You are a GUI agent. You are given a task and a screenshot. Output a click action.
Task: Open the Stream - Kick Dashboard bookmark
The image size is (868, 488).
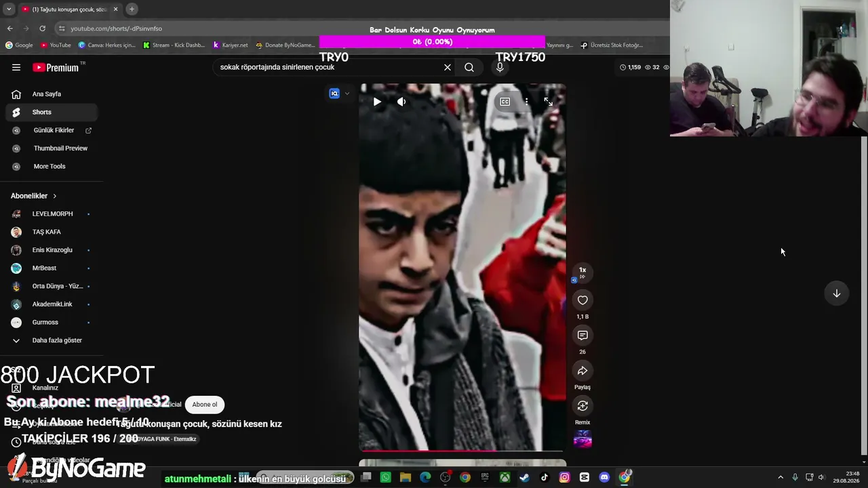(174, 45)
